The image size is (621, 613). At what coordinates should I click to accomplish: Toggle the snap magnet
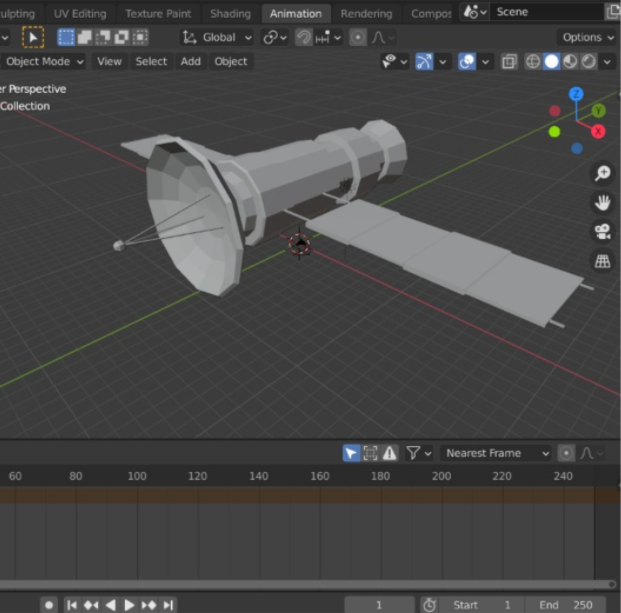coord(304,38)
